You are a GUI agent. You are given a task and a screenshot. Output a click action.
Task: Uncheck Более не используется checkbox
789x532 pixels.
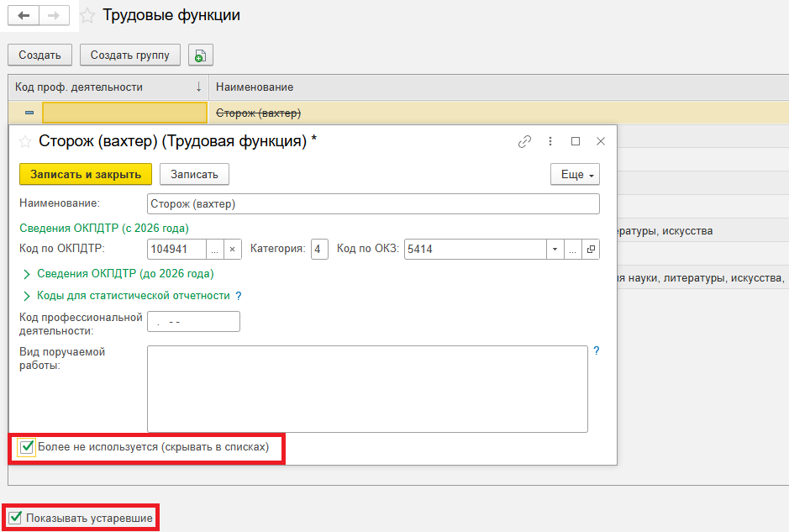28,447
